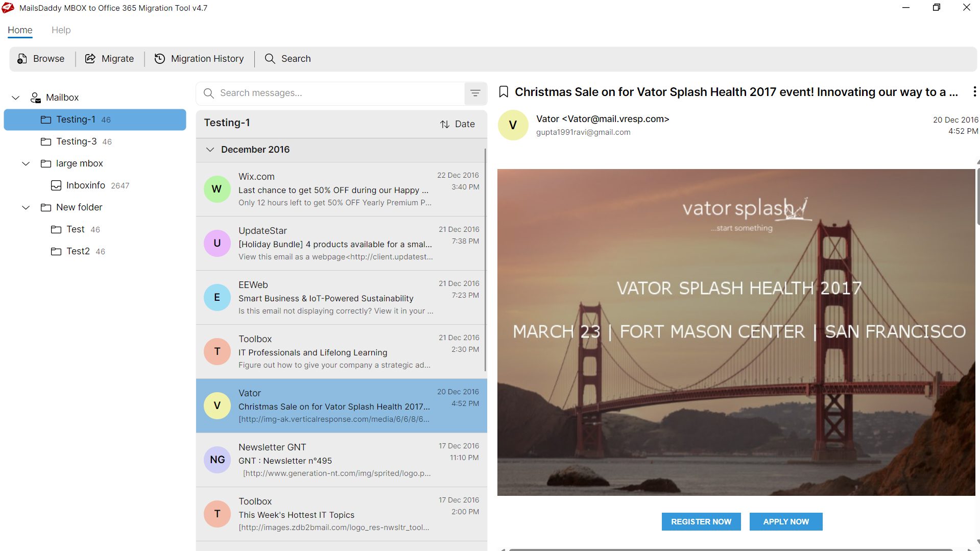Collapse the large mbox folder

26,163
